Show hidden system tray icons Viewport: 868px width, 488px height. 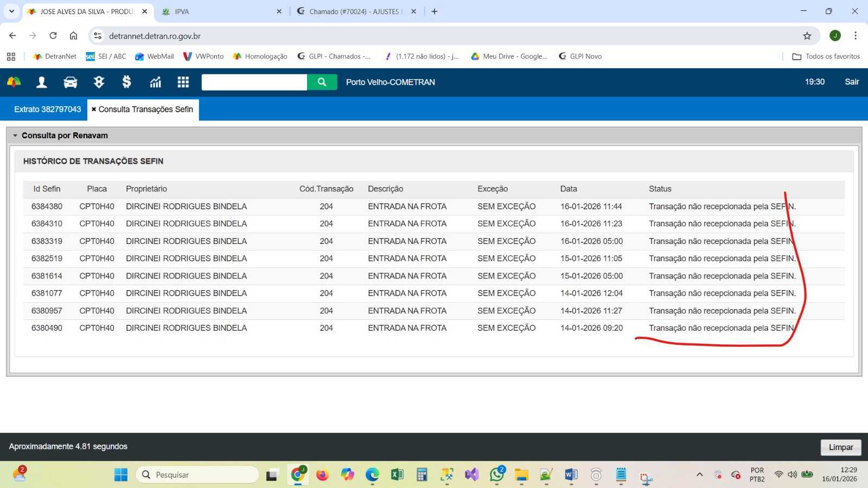tap(700, 474)
